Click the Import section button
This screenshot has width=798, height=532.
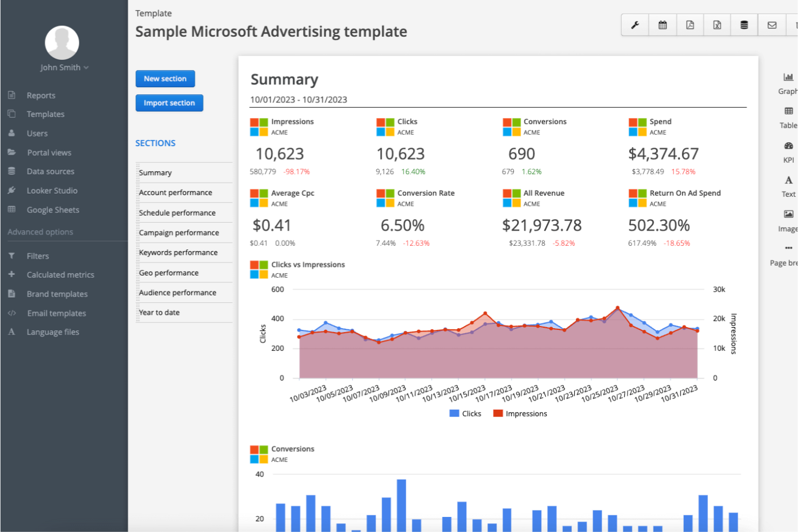coord(169,103)
